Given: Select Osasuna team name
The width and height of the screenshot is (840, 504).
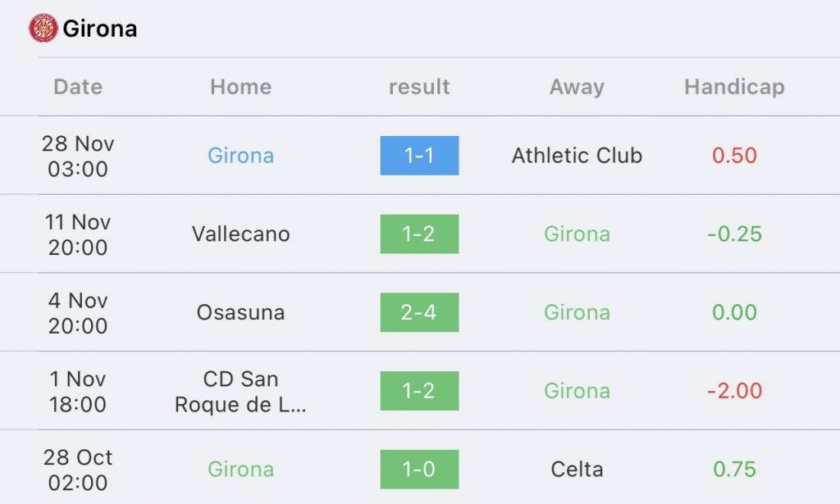Looking at the screenshot, I should click(241, 312).
